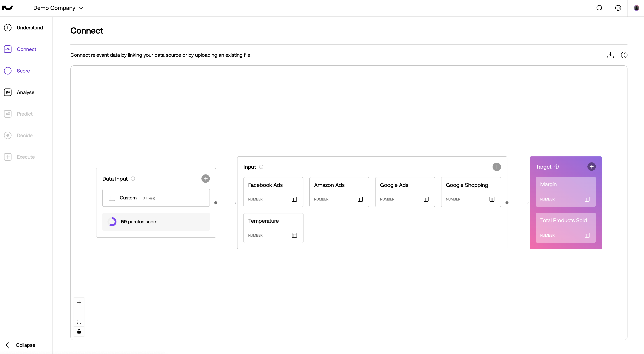Click the download icon near top right
This screenshot has height=354, width=644.
pyautogui.click(x=610, y=55)
